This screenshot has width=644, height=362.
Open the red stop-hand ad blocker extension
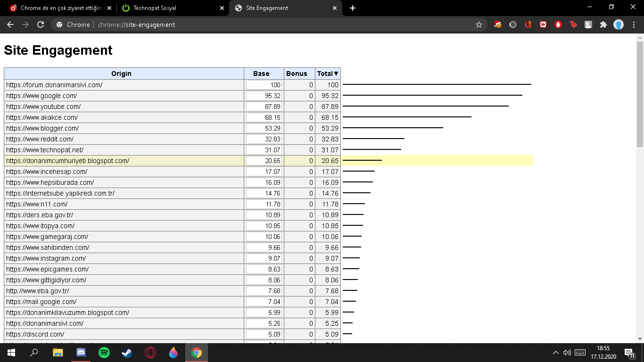[558, 25]
